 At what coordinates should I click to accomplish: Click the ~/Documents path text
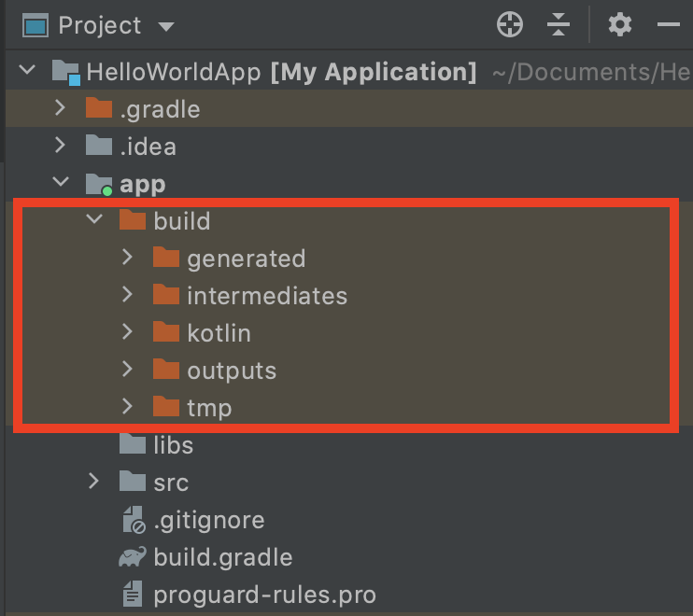coord(592,72)
